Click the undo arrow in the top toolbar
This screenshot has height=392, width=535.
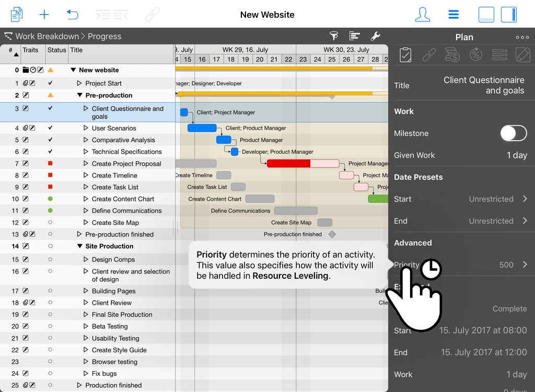click(x=73, y=14)
